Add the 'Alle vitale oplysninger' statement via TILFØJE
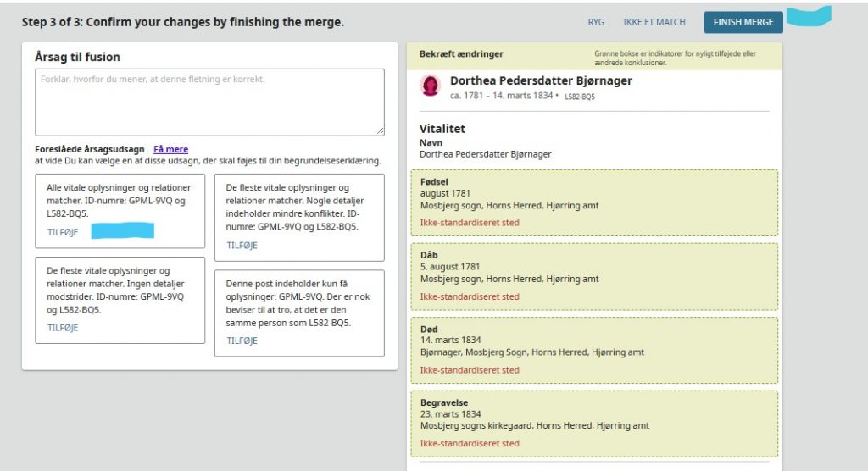The image size is (868, 471). tap(63, 232)
